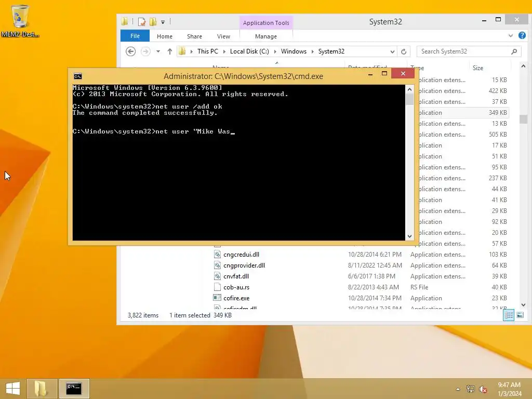The image size is (532, 399).
Task: Select the cngprovider.dll file
Action: coord(244,265)
